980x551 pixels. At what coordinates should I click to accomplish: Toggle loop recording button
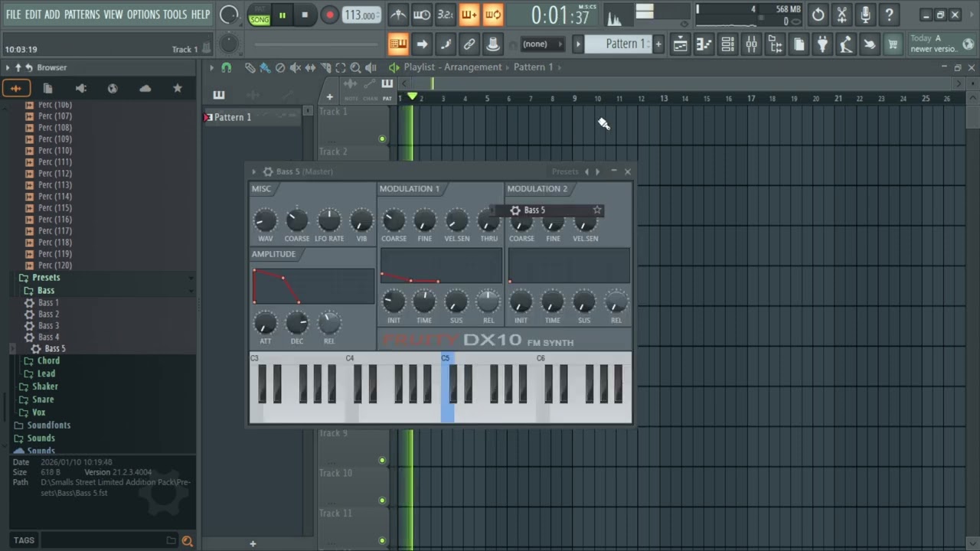pos(493,15)
